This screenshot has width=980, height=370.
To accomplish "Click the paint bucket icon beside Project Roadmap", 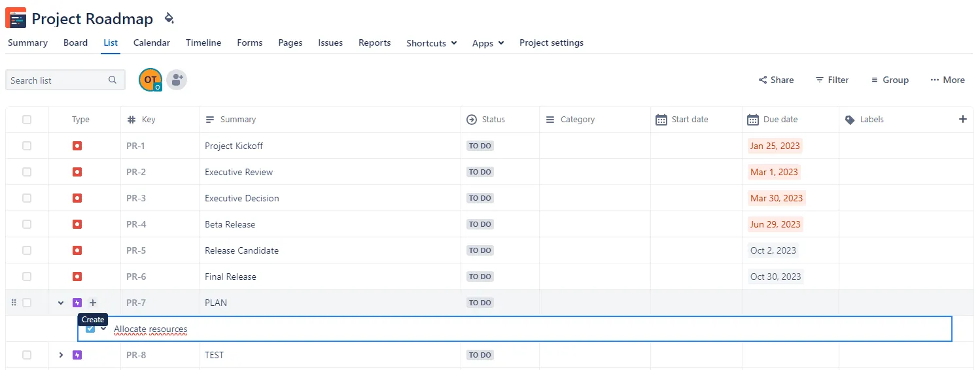I will 169,18.
